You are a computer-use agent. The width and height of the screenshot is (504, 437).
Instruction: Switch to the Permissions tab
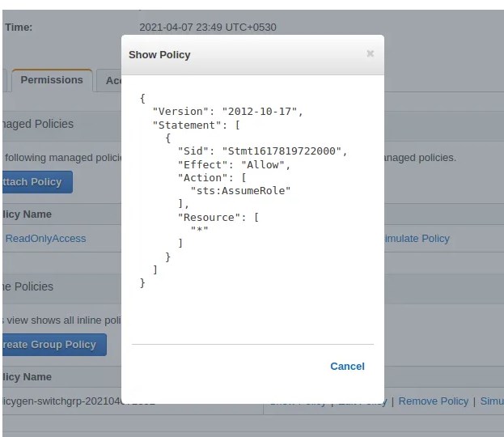pyautogui.click(x=52, y=80)
